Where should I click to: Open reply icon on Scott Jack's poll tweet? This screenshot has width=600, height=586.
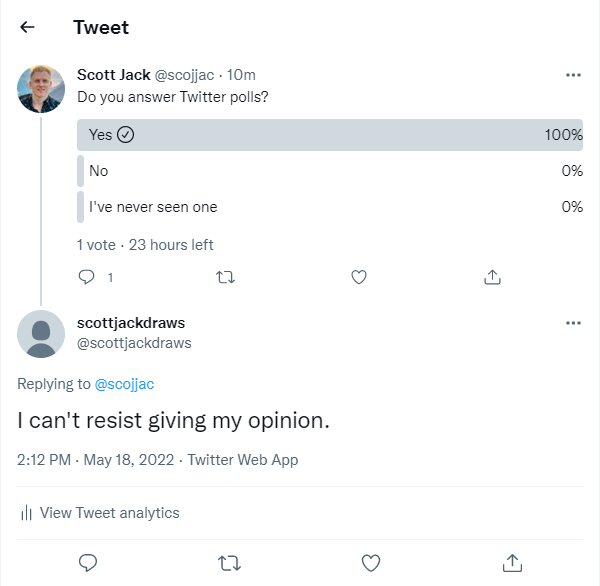pos(86,277)
